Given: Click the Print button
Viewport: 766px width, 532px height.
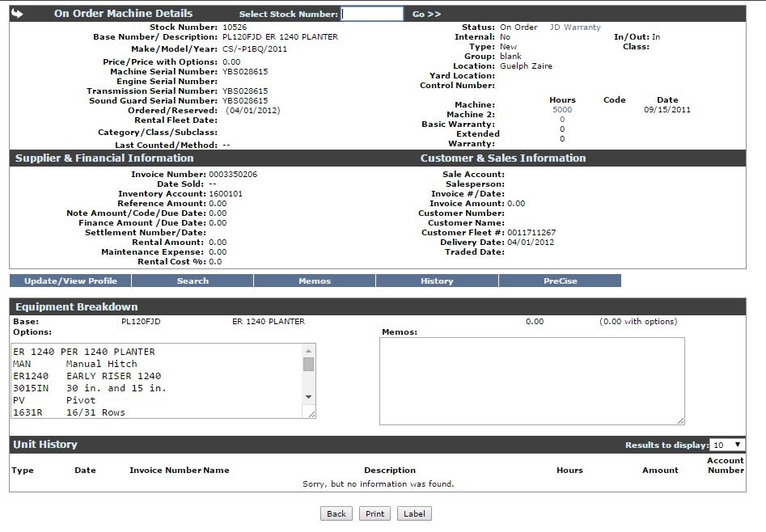Looking at the screenshot, I should pyautogui.click(x=375, y=514).
